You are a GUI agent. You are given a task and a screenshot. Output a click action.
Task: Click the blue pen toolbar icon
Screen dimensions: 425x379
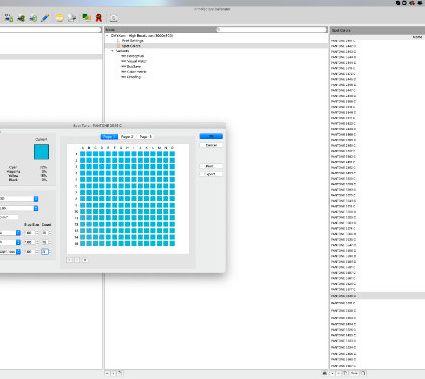click(x=45, y=18)
